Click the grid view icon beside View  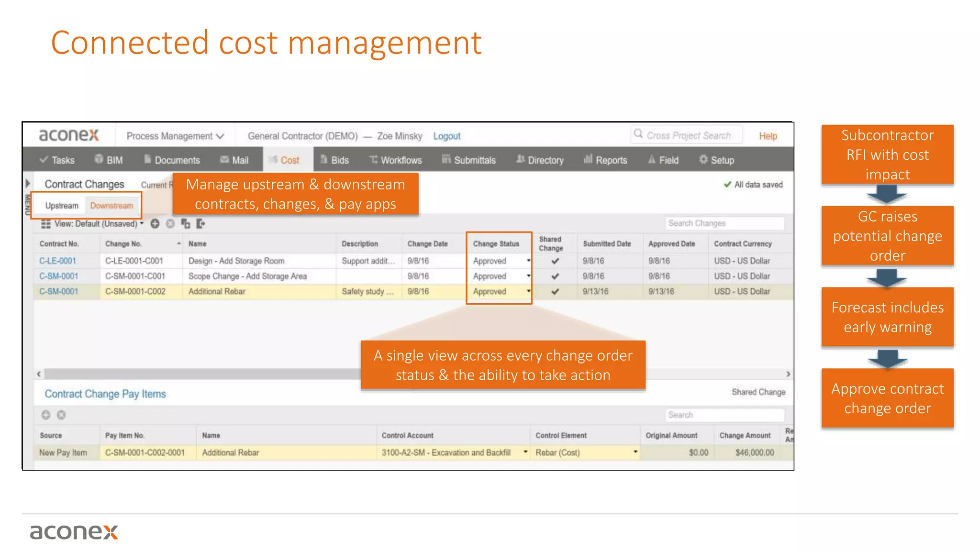(x=46, y=224)
